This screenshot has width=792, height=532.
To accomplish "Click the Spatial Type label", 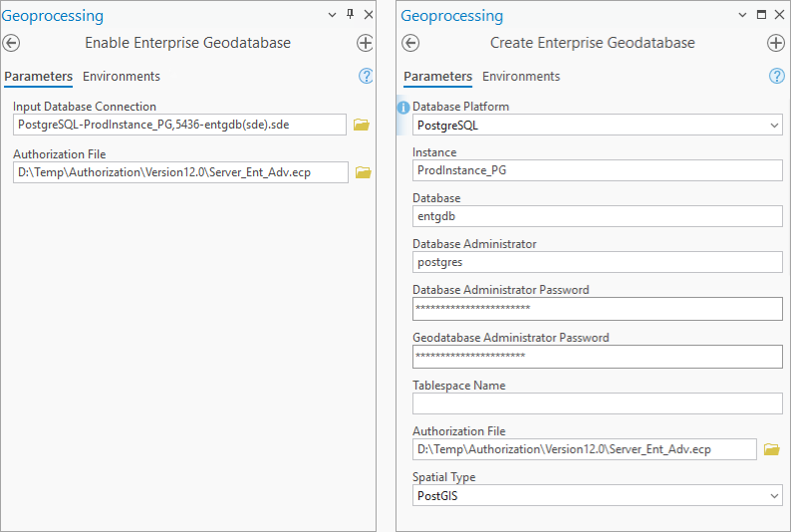I will click(x=444, y=477).
